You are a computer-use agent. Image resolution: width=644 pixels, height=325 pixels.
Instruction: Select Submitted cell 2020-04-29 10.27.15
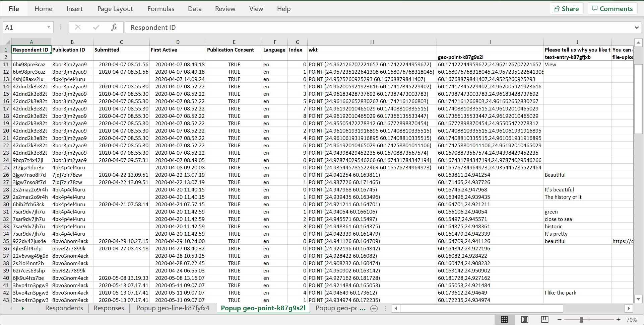(x=121, y=241)
